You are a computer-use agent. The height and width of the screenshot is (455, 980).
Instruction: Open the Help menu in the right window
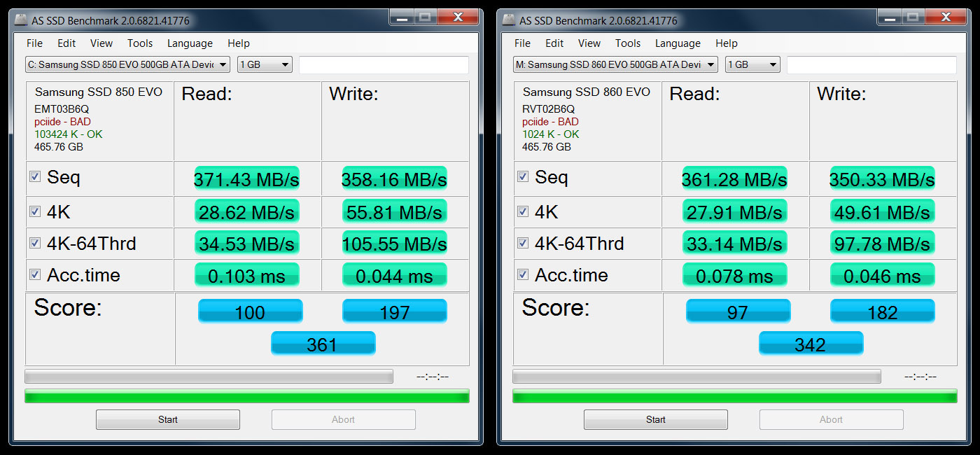click(x=727, y=43)
